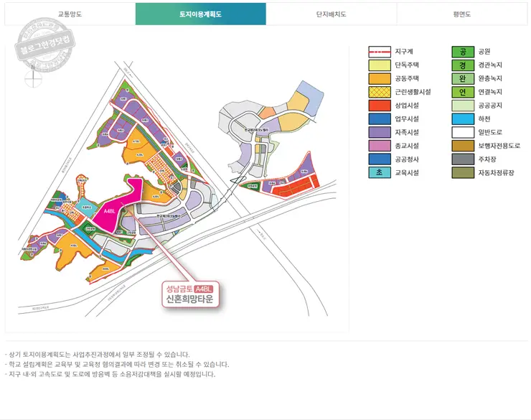Click the 경관녹지 legend label
Viewport: 531px width, 420px height.
[490, 65]
